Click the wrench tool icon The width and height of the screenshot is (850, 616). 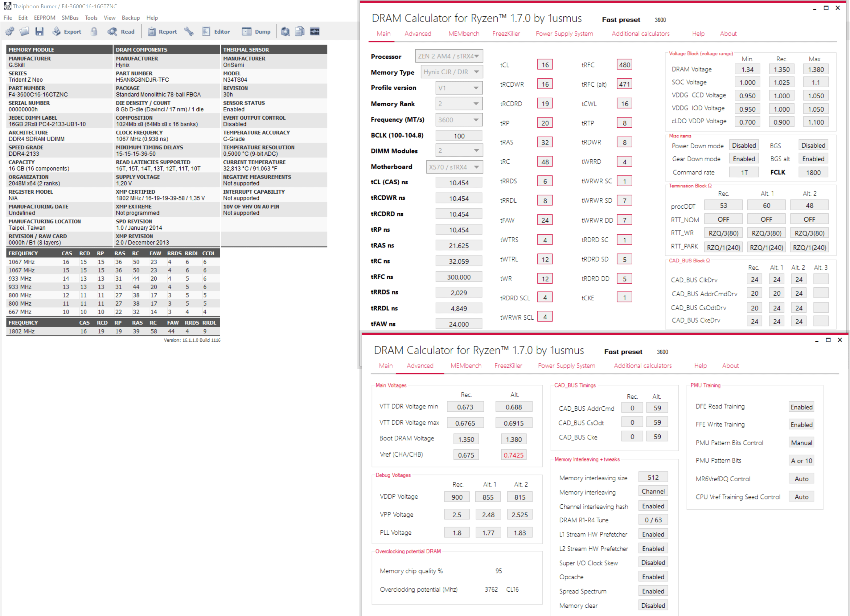189,31
